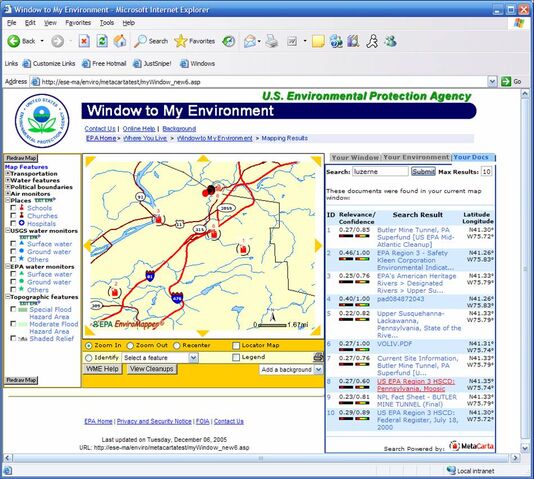Click the Interstate 81 shield on map

(150, 275)
